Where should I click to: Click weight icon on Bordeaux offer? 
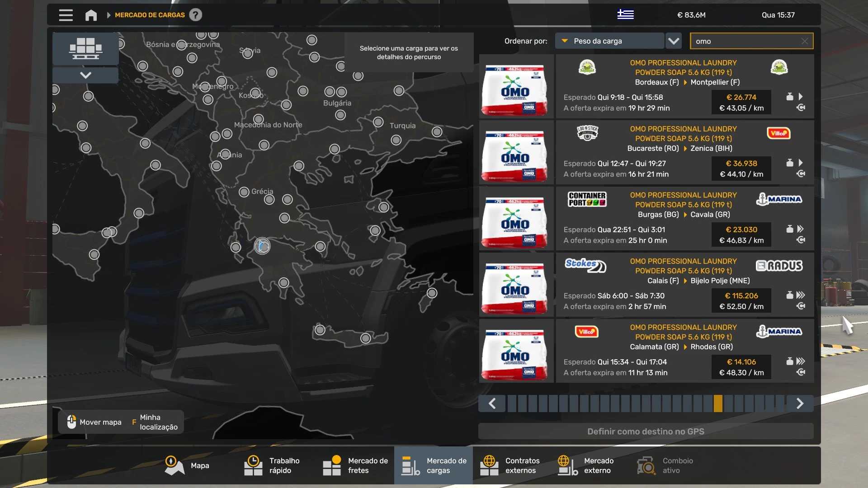click(x=790, y=97)
